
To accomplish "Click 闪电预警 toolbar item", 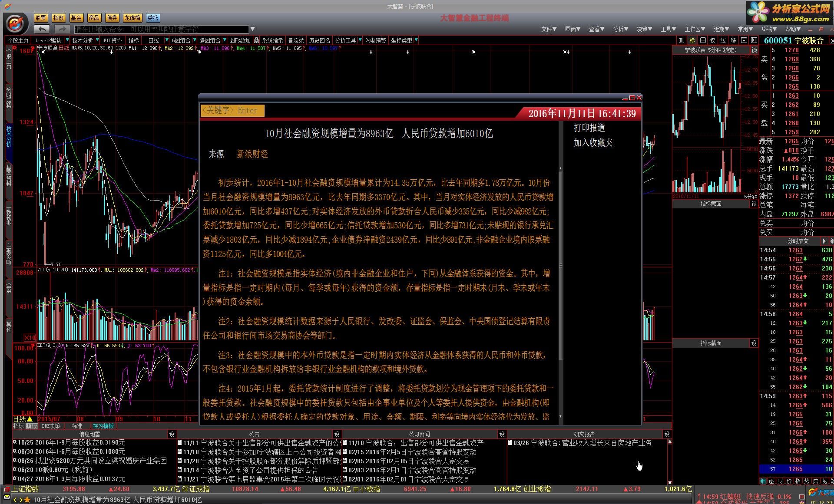I will pos(375,40).
